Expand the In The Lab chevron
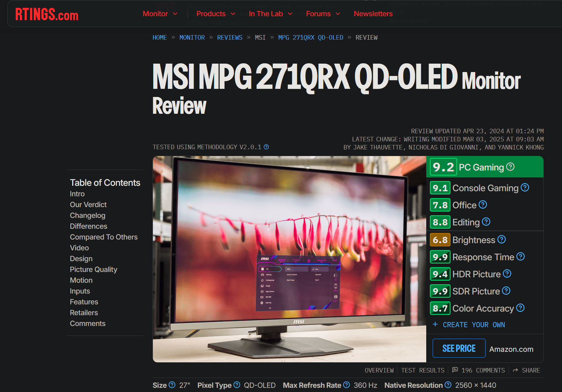Image resolution: width=562 pixels, height=392 pixels. pos(290,14)
